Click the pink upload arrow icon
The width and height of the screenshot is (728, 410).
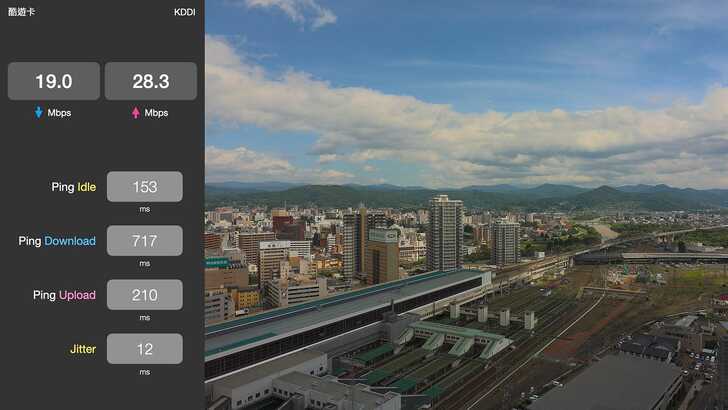tap(136, 112)
